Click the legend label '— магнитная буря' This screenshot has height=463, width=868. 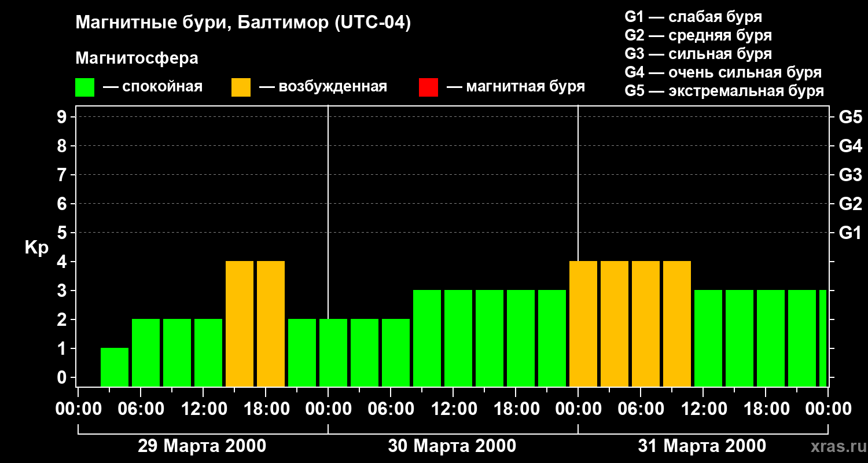point(516,87)
